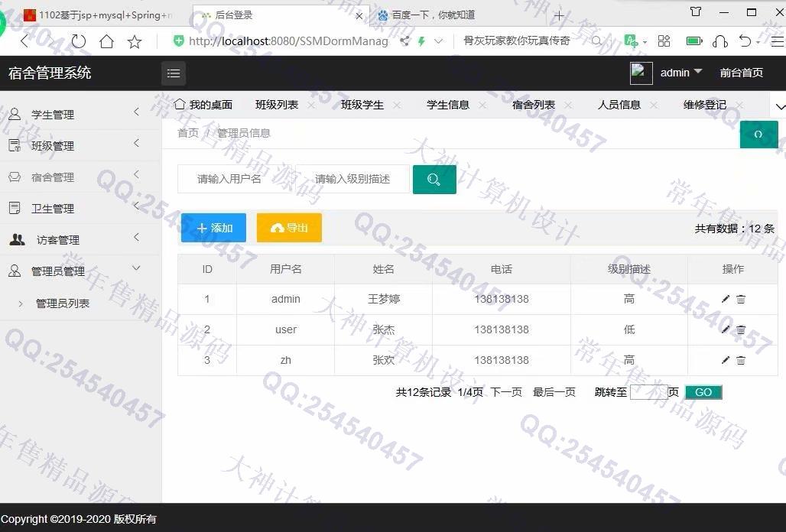Click the share icon in address bar
The width and height of the screenshot is (786, 532).
404,41
